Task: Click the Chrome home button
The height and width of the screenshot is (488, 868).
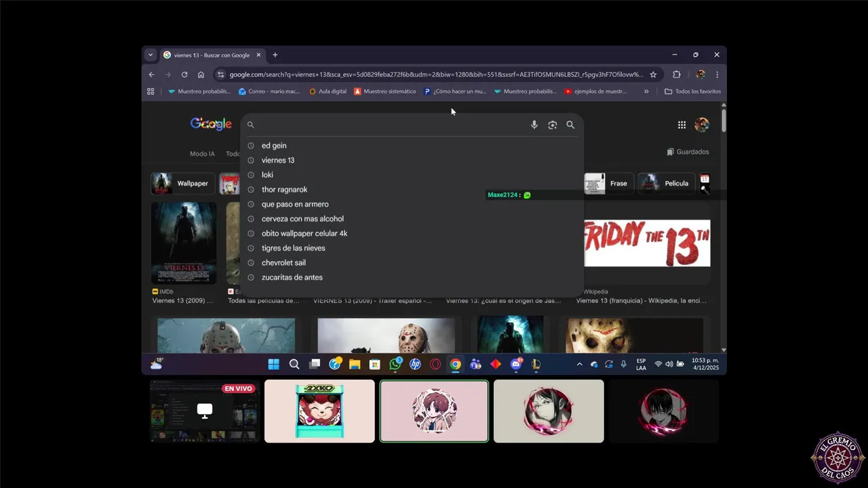Action: 201,75
